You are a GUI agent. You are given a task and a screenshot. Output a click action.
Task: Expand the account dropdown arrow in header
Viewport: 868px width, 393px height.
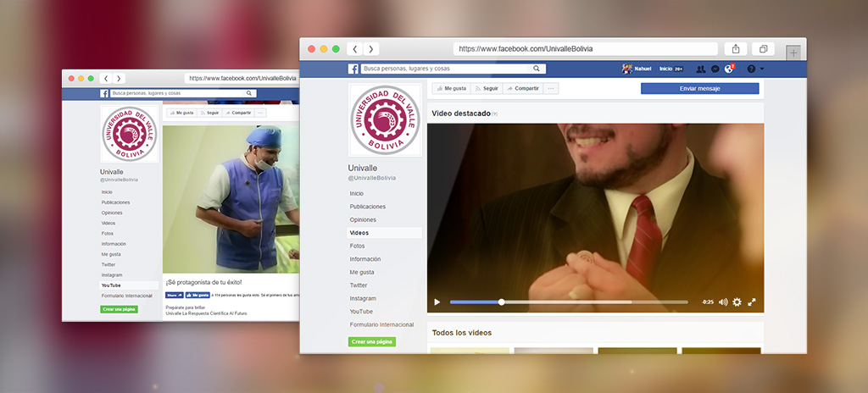pyautogui.click(x=762, y=69)
